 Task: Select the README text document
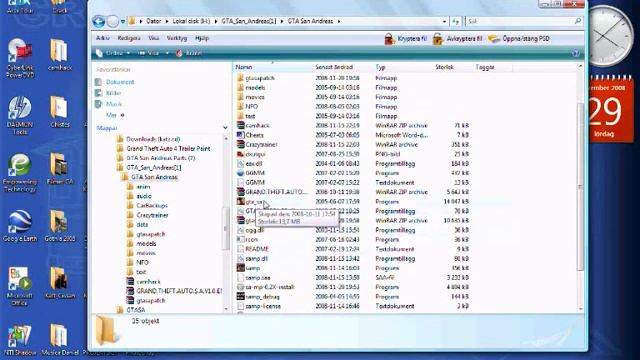click(x=257, y=249)
